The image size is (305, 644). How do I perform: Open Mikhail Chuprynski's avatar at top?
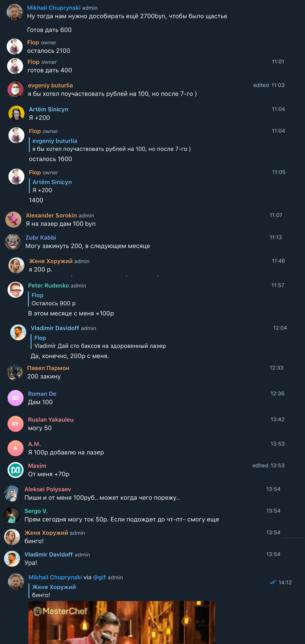[15, 12]
